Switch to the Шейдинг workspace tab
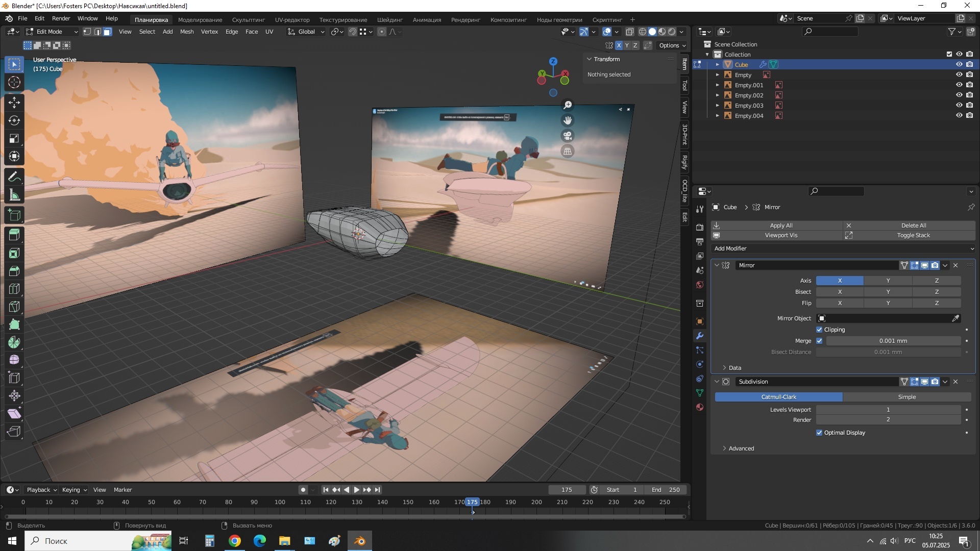 (389, 20)
